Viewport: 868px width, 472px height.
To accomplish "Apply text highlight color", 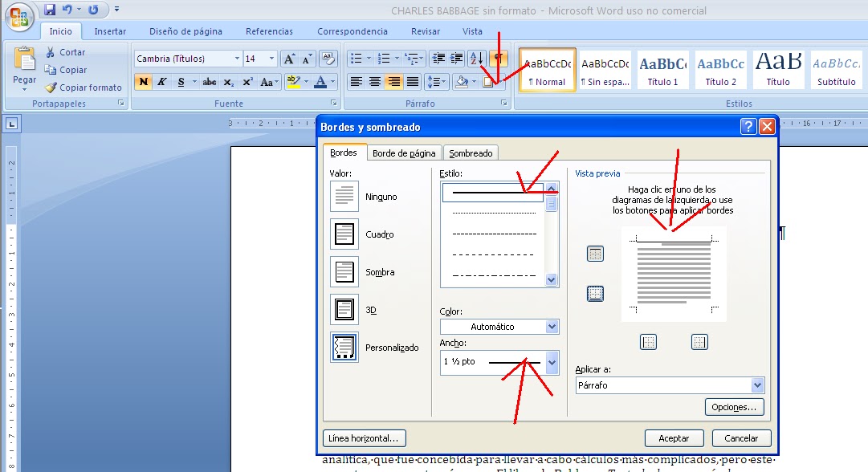I will [293, 82].
